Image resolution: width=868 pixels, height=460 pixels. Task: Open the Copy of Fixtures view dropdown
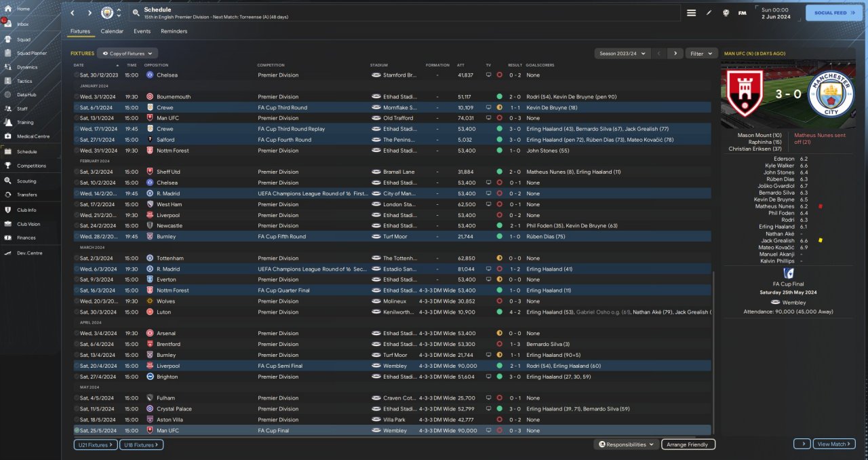pyautogui.click(x=127, y=53)
